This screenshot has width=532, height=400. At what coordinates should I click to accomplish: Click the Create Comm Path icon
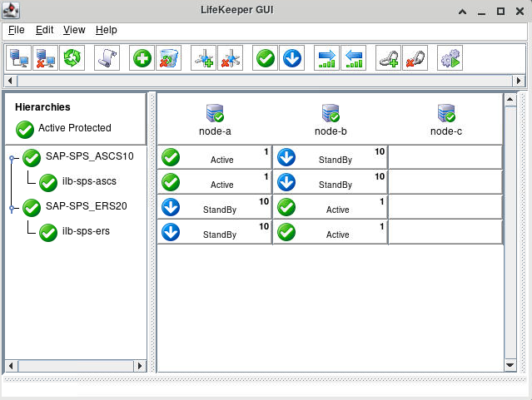click(204, 58)
